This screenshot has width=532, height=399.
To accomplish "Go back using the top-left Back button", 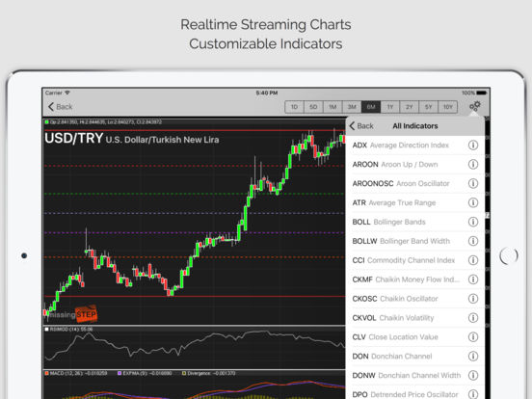I will pos(61,107).
